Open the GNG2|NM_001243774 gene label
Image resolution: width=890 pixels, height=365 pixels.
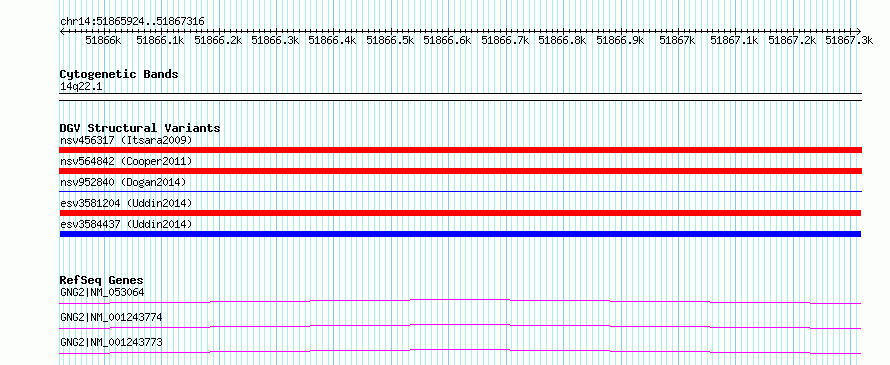point(111,317)
